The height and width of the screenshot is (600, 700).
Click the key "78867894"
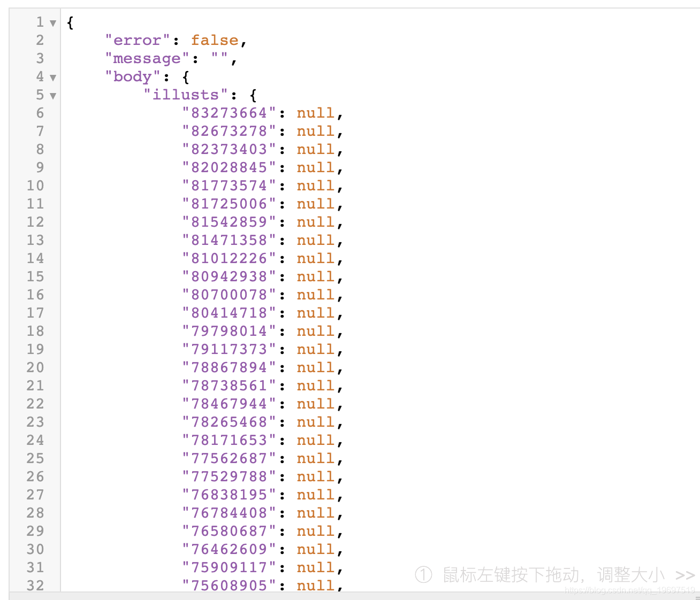(x=229, y=367)
